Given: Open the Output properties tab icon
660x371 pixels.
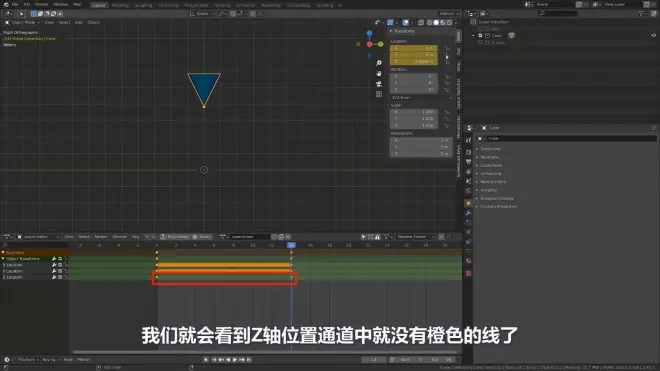Looking at the screenshot, I should coord(468,162).
